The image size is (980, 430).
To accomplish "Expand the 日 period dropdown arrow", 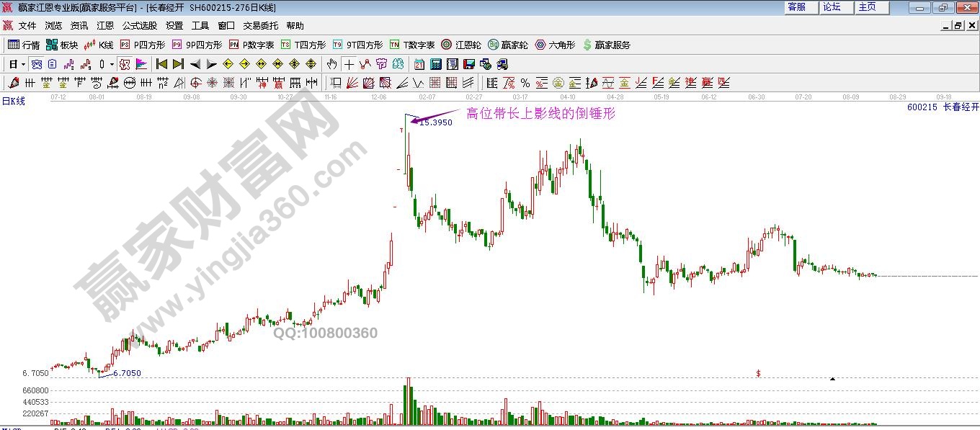I will (x=23, y=64).
